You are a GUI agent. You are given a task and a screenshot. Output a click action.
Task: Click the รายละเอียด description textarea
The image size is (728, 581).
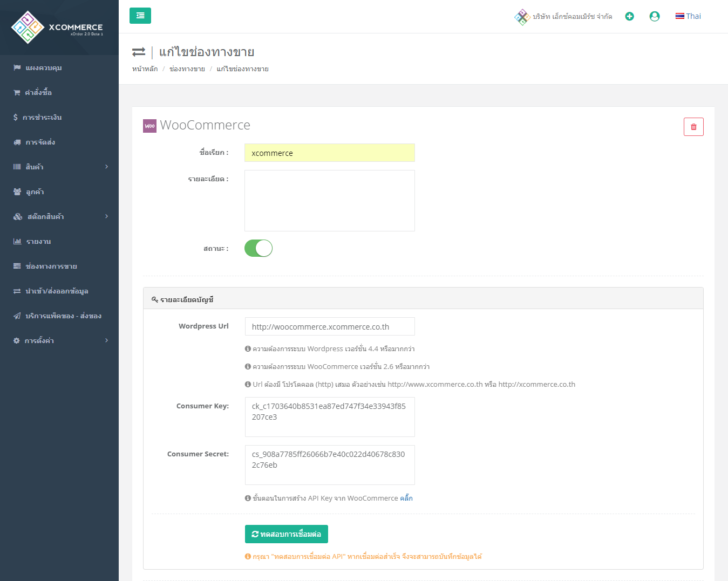(330, 201)
